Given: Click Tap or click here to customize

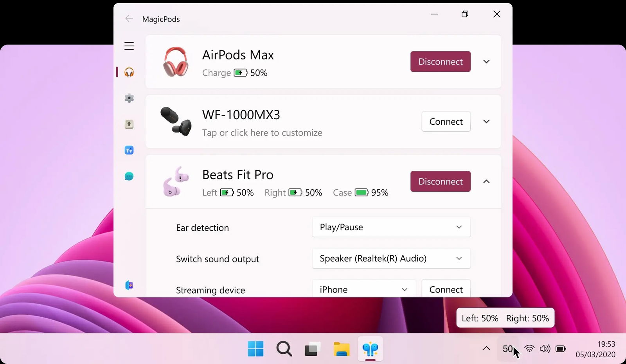Looking at the screenshot, I should pyautogui.click(x=262, y=133).
